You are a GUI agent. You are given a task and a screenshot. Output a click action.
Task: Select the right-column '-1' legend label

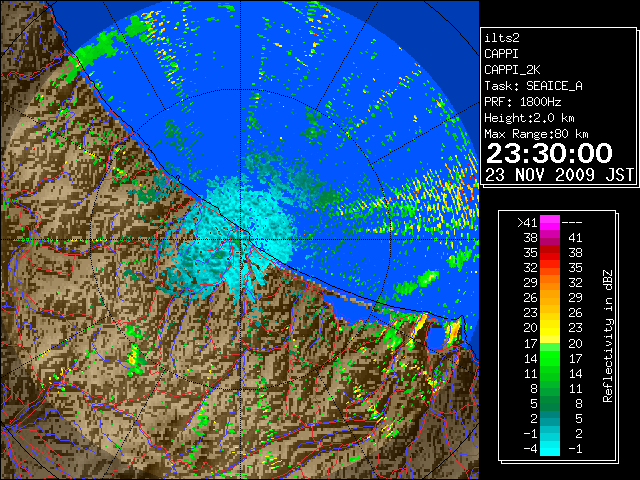point(575,449)
